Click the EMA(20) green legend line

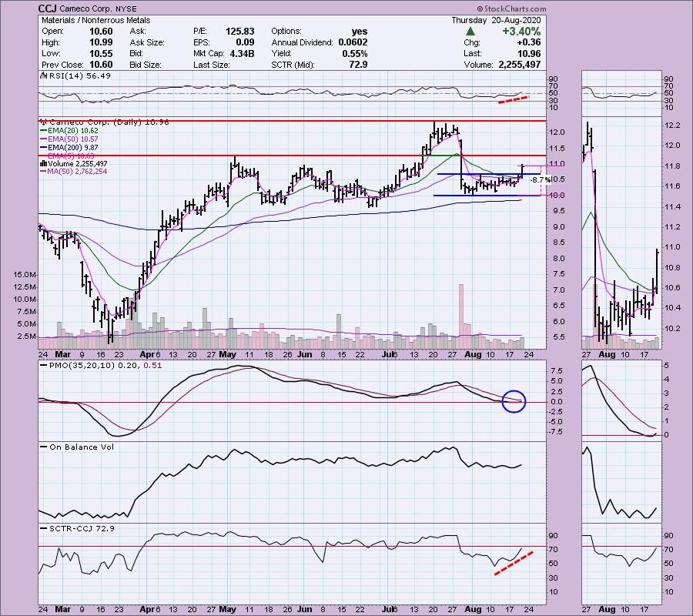click(43, 131)
